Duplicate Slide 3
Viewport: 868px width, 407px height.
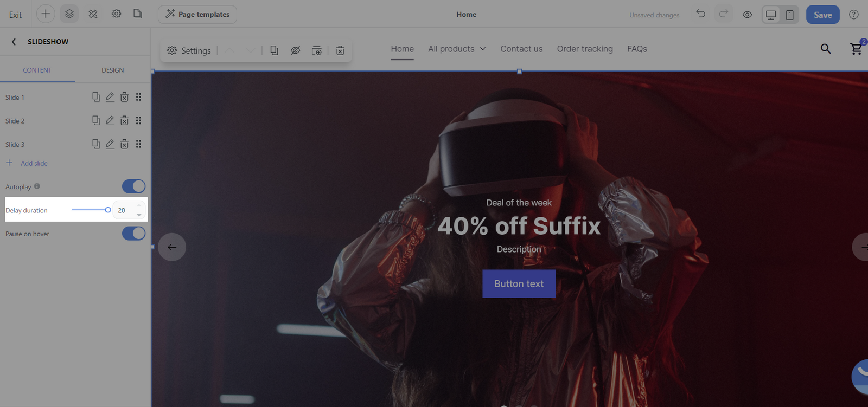point(96,144)
